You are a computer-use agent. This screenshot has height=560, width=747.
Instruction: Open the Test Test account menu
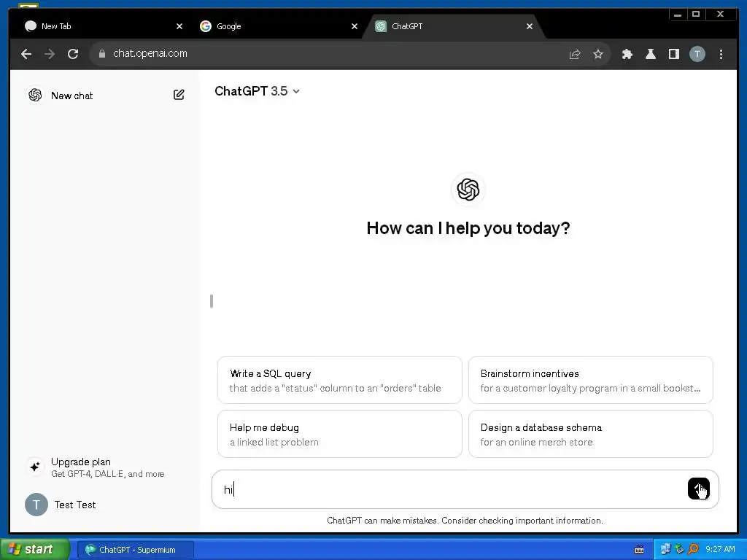[105, 505]
